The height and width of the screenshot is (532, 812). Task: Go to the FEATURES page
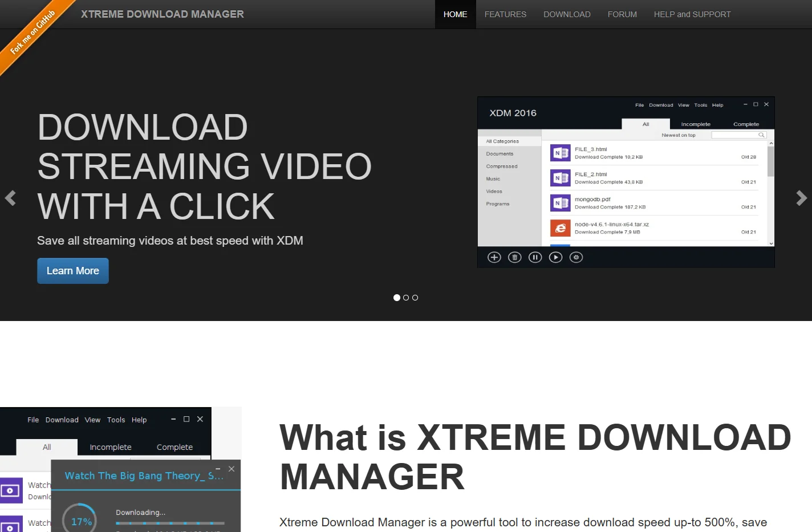tap(505, 14)
